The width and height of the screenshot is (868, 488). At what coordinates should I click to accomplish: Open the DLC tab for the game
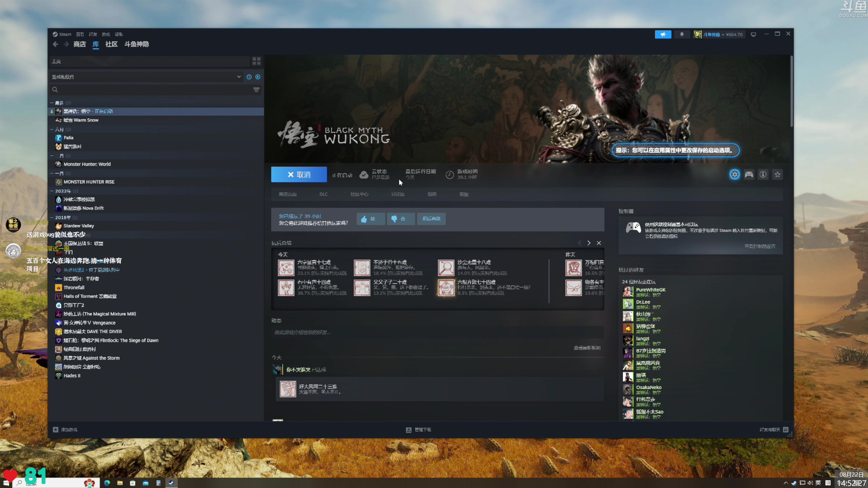pos(323,194)
